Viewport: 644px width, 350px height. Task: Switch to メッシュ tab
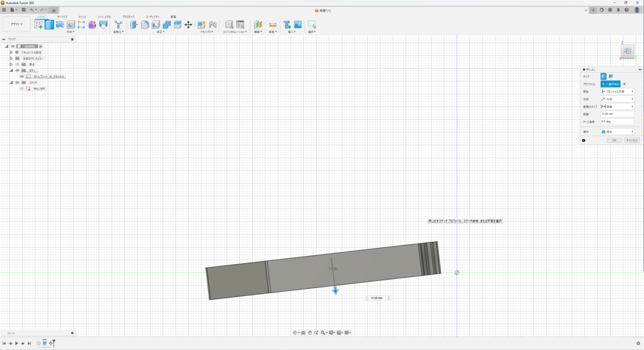(82, 17)
